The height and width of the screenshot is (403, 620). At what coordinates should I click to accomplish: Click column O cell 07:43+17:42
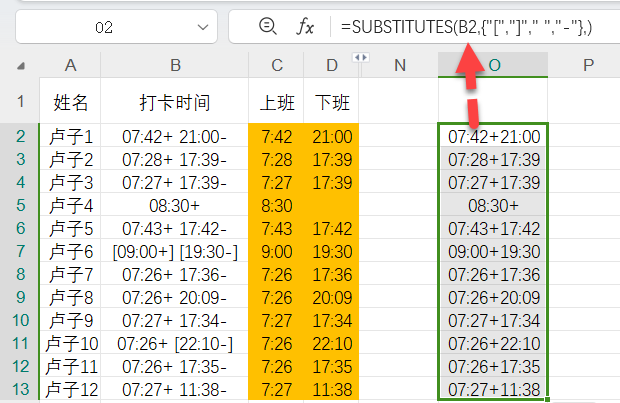point(493,228)
